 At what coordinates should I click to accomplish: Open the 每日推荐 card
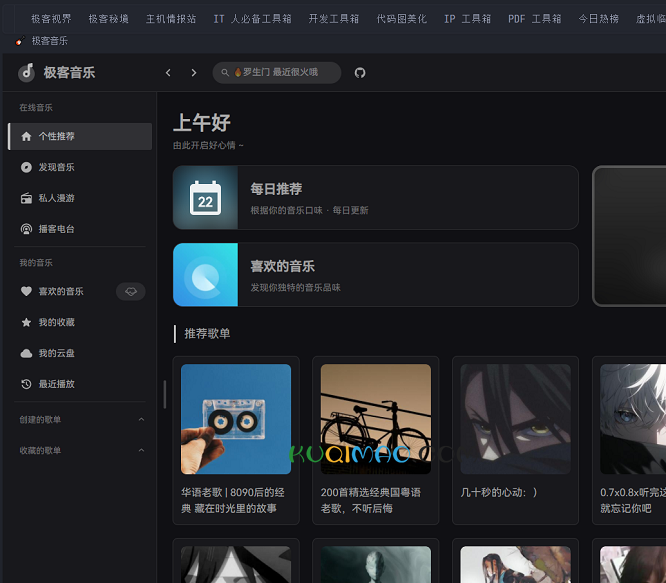(375, 197)
